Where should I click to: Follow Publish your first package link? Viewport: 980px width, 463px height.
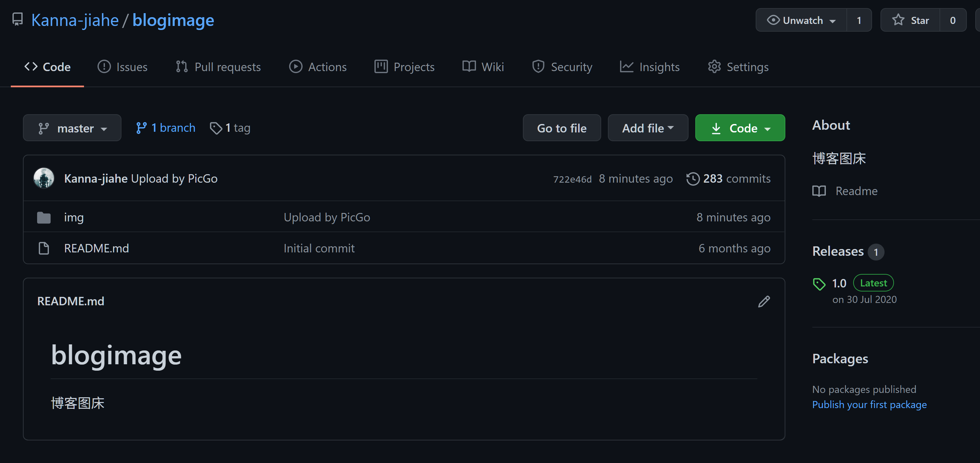coord(869,404)
